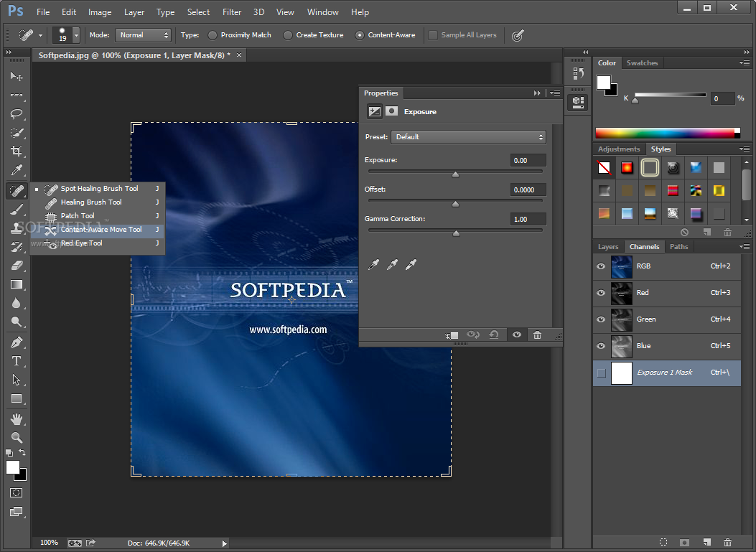This screenshot has width=756, height=552.
Task: Select the Eraser tool
Action: tap(17, 266)
